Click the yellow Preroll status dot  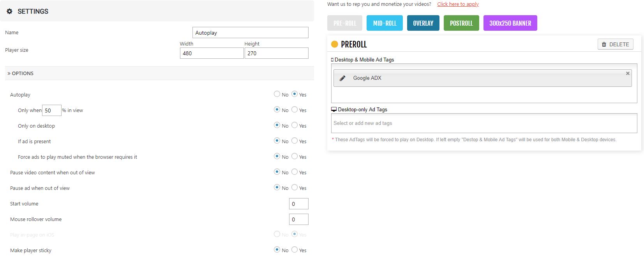click(x=334, y=44)
